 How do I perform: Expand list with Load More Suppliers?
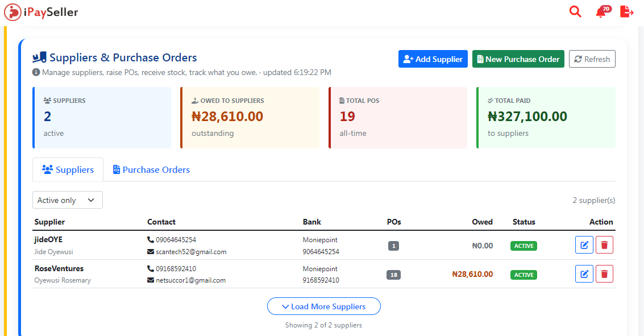point(323,306)
